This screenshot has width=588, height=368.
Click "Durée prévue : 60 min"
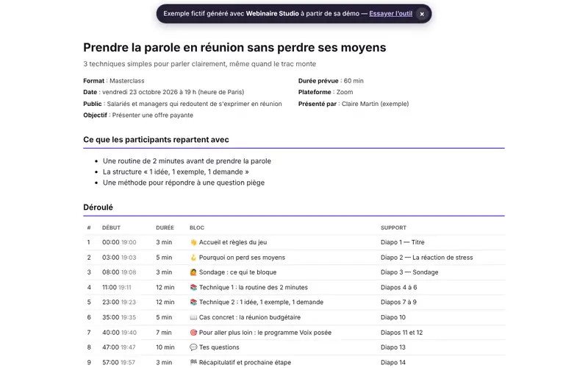(x=331, y=81)
